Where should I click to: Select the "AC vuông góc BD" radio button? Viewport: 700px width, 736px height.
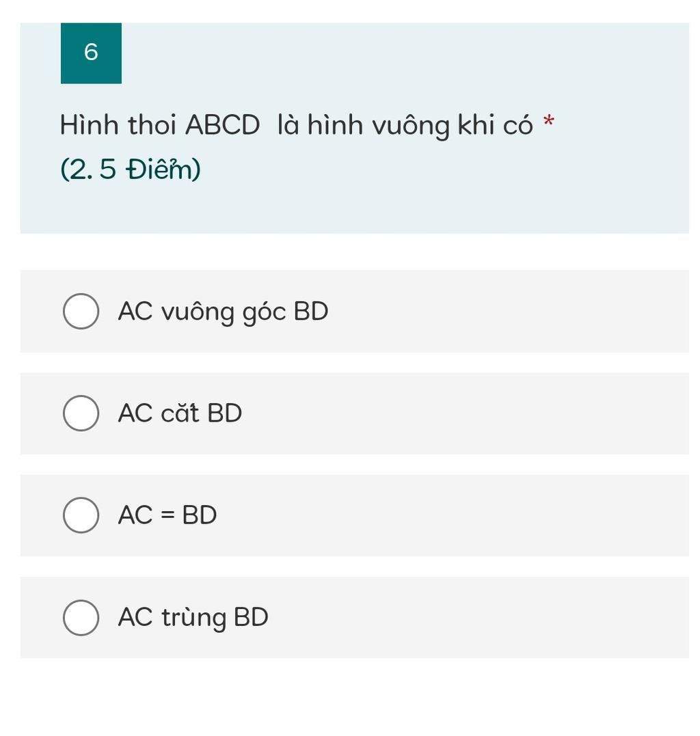click(81, 311)
